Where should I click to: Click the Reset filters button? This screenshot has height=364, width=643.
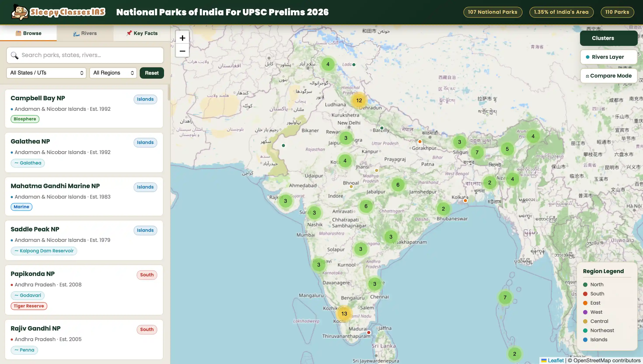(152, 73)
